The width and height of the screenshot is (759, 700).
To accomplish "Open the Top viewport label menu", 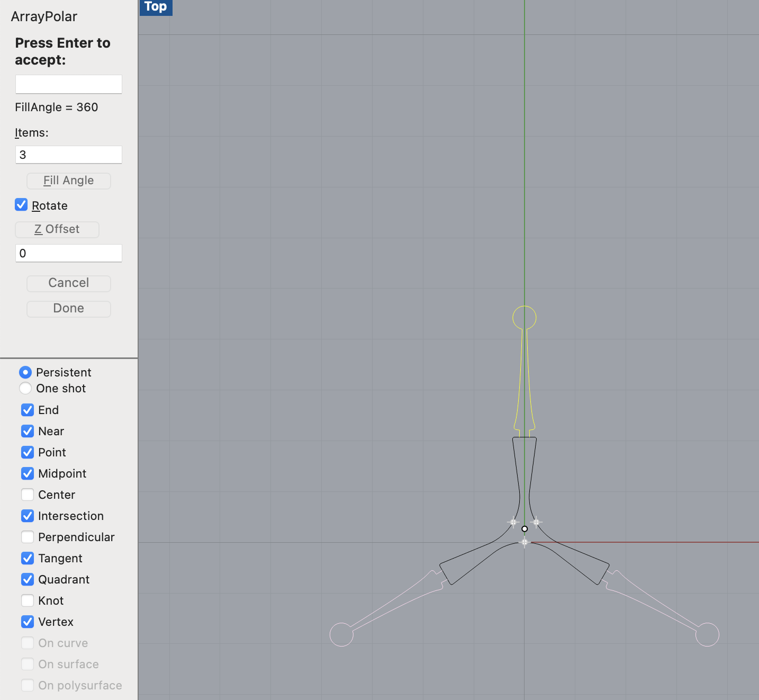I will click(x=156, y=7).
